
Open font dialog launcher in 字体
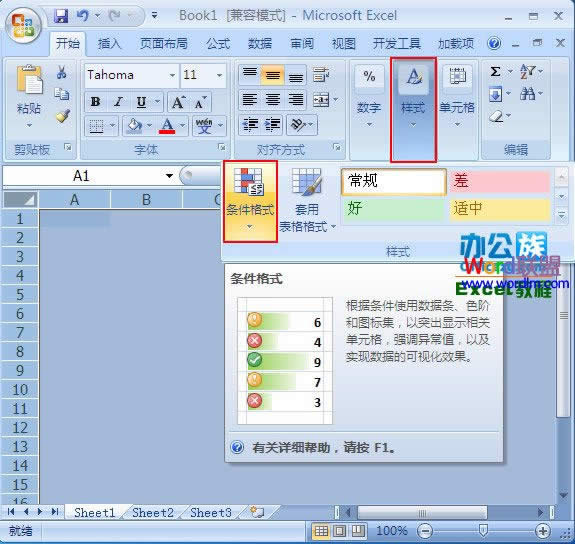221,147
